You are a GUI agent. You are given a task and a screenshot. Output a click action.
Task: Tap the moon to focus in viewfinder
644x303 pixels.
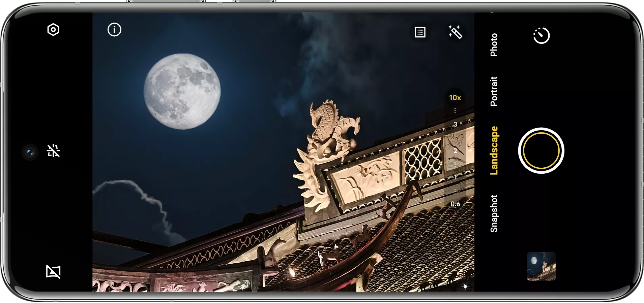tap(182, 91)
